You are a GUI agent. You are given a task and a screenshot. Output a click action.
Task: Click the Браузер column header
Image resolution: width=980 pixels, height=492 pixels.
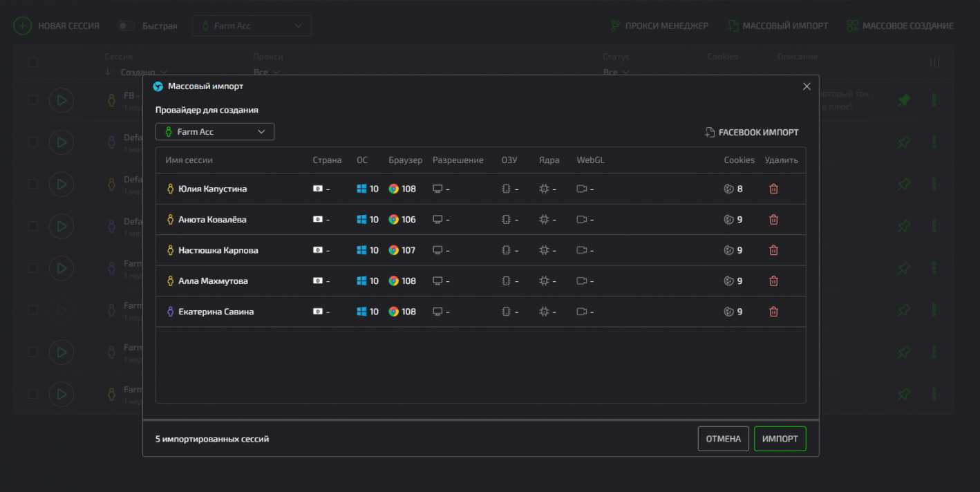tap(405, 160)
